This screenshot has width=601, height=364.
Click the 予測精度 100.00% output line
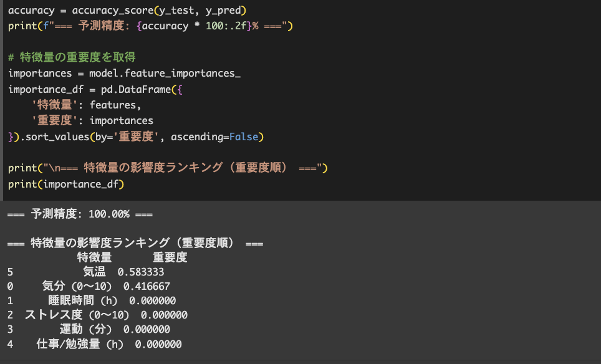pyautogui.click(x=80, y=214)
